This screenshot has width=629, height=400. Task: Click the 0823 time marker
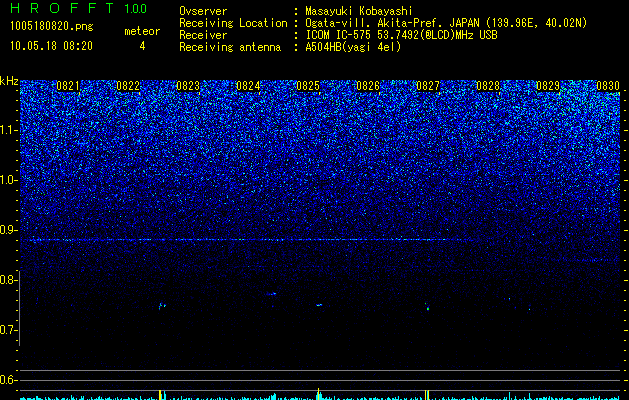click(188, 86)
